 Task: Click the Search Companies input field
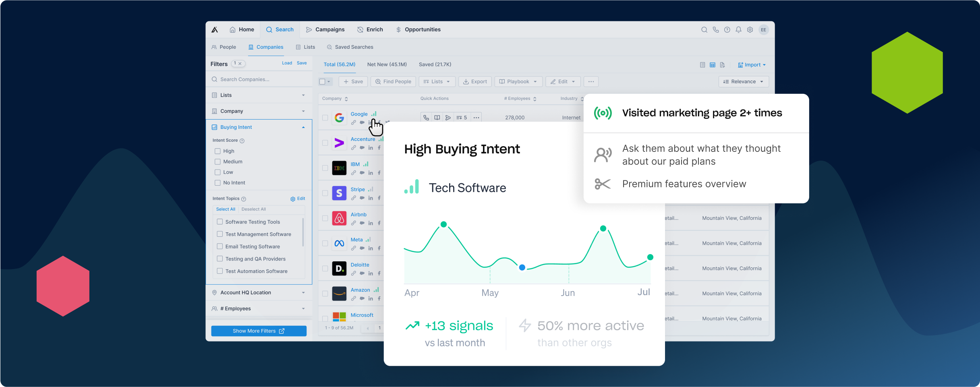[259, 79]
